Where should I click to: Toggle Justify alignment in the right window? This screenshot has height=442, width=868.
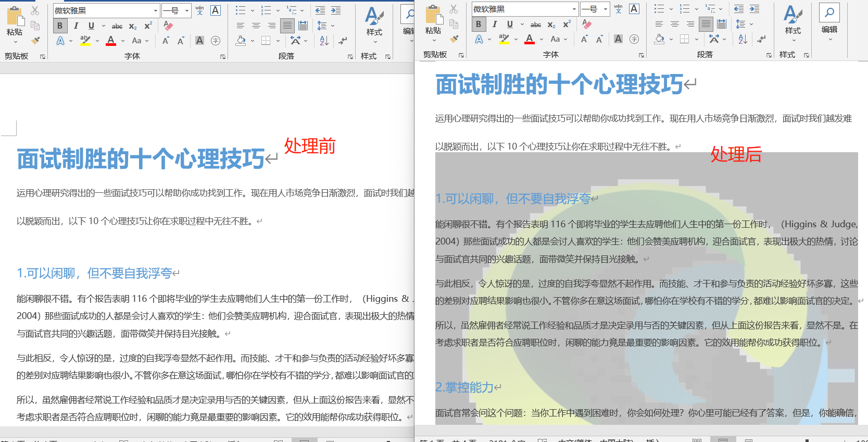(706, 24)
